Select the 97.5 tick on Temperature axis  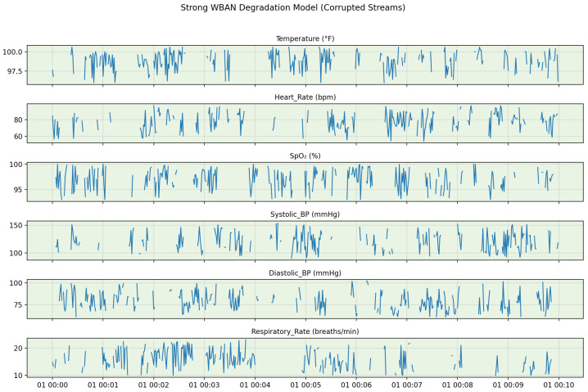pyautogui.click(x=14, y=71)
